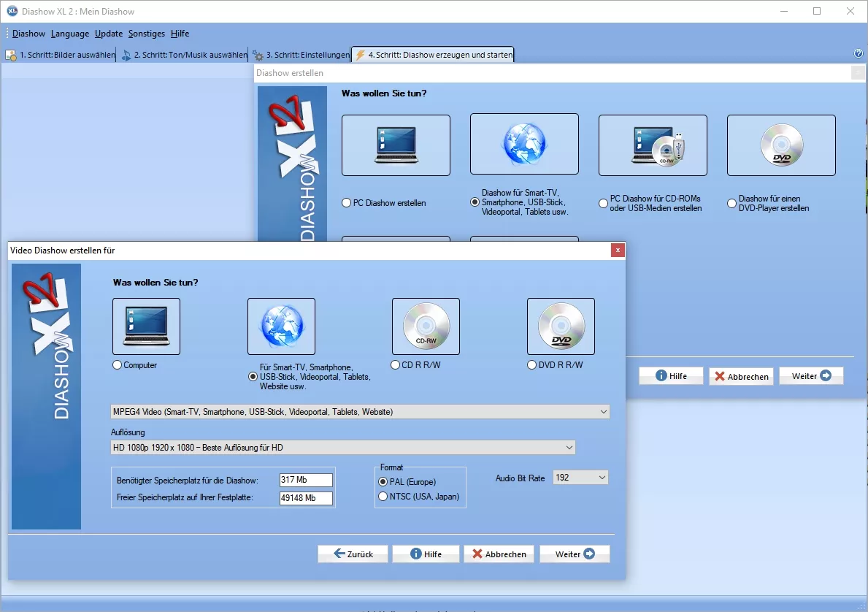868x612 pixels.
Task: Open the MPEG4 Video format dropdown
Action: click(x=360, y=412)
